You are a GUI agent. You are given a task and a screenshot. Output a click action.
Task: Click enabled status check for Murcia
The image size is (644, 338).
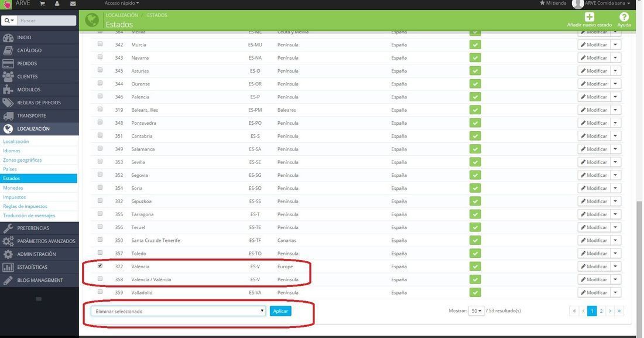[x=475, y=45]
